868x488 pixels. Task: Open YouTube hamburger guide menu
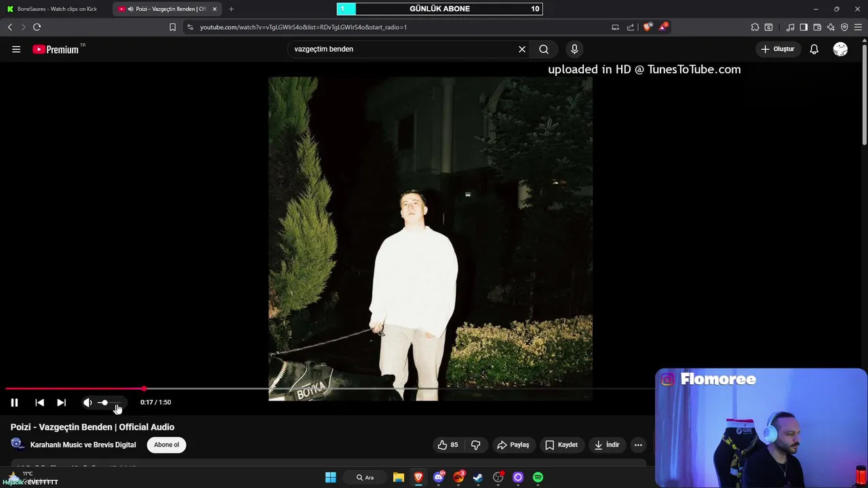point(16,49)
